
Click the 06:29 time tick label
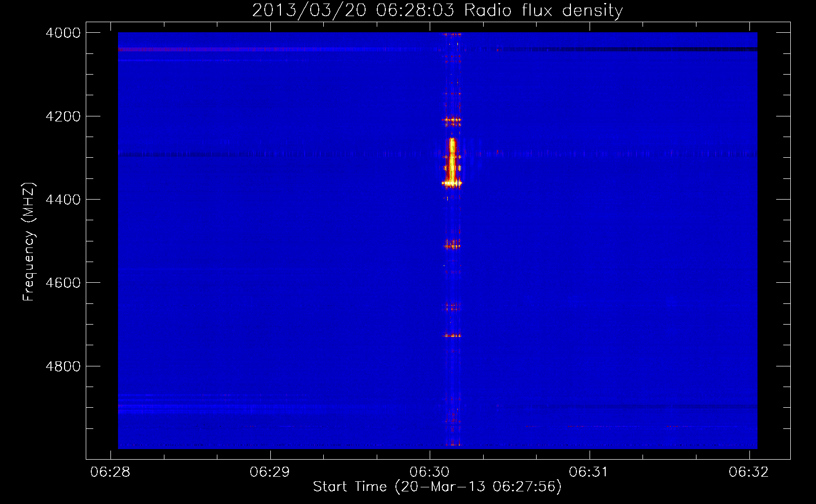coord(270,472)
